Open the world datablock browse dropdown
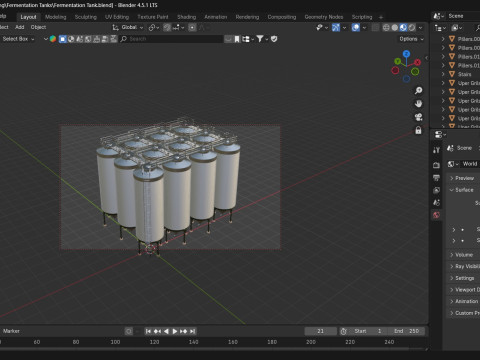Image resolution: width=480 pixels, height=360 pixels. coord(452,164)
